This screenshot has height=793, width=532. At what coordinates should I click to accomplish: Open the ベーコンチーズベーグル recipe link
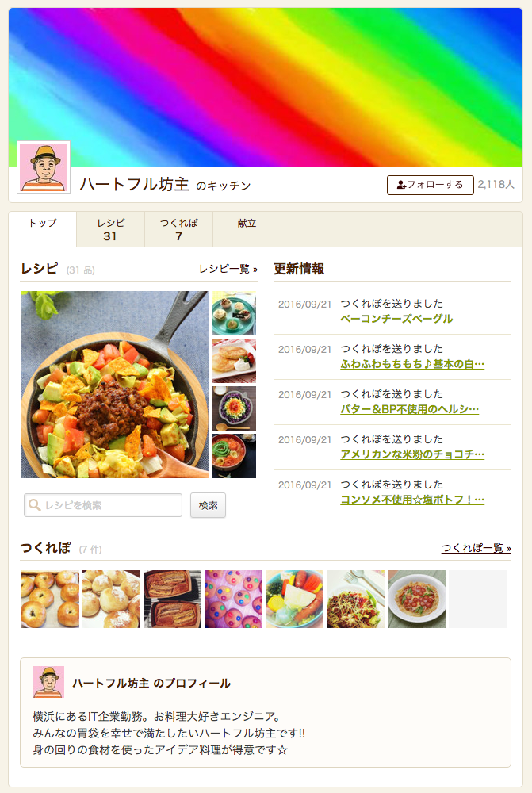tap(396, 319)
